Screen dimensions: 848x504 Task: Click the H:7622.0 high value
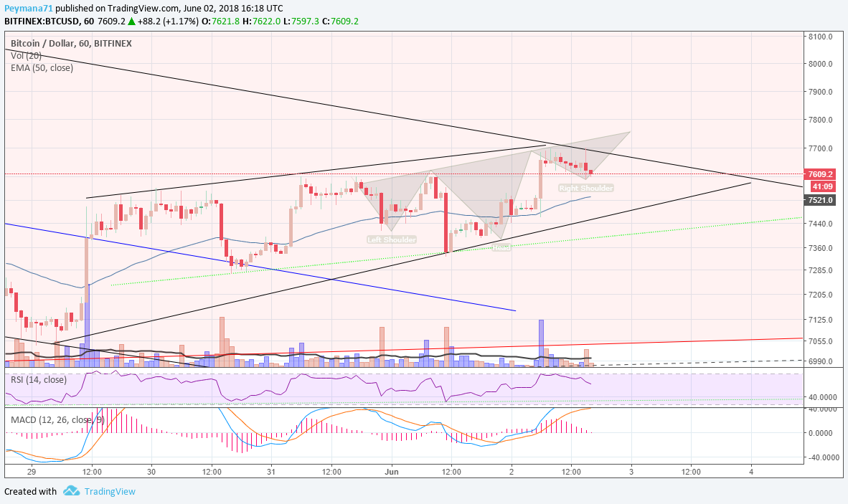point(262,22)
